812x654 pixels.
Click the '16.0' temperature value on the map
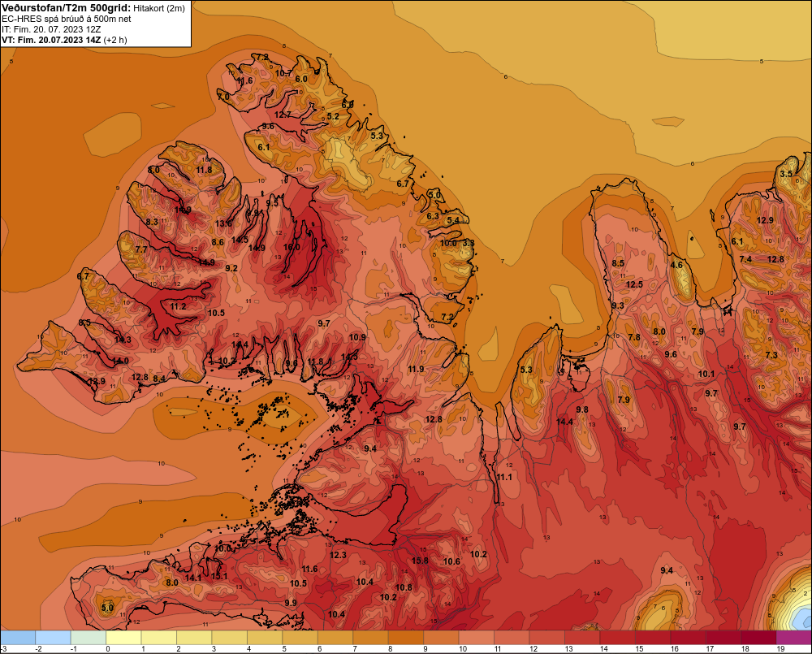click(292, 247)
